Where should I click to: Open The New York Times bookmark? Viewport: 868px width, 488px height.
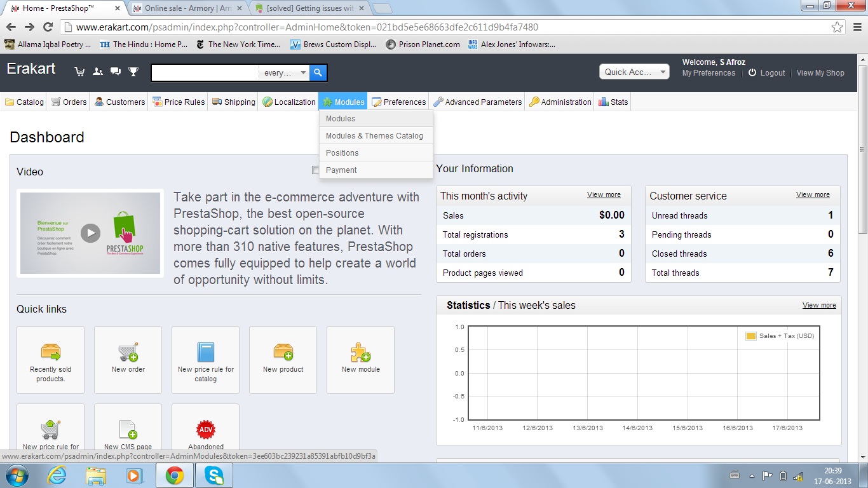click(x=238, y=44)
